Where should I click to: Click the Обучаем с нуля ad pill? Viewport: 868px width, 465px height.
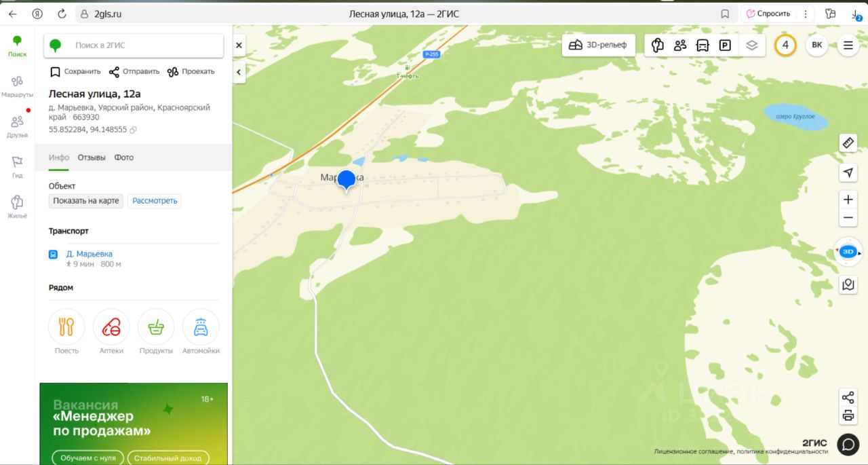88,458
